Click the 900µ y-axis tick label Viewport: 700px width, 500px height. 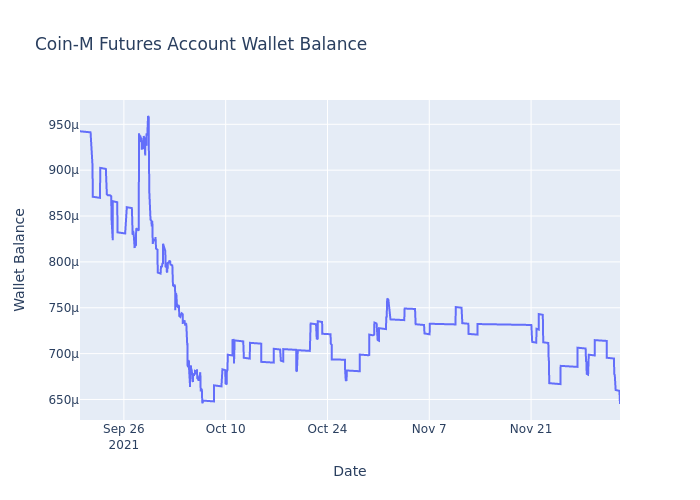coord(55,170)
